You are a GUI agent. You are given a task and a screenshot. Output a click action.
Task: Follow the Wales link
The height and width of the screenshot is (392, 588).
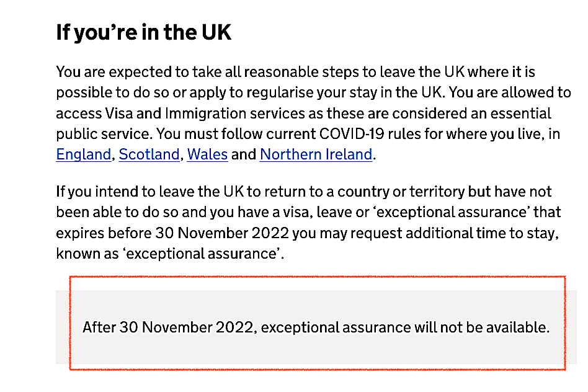[207, 154]
